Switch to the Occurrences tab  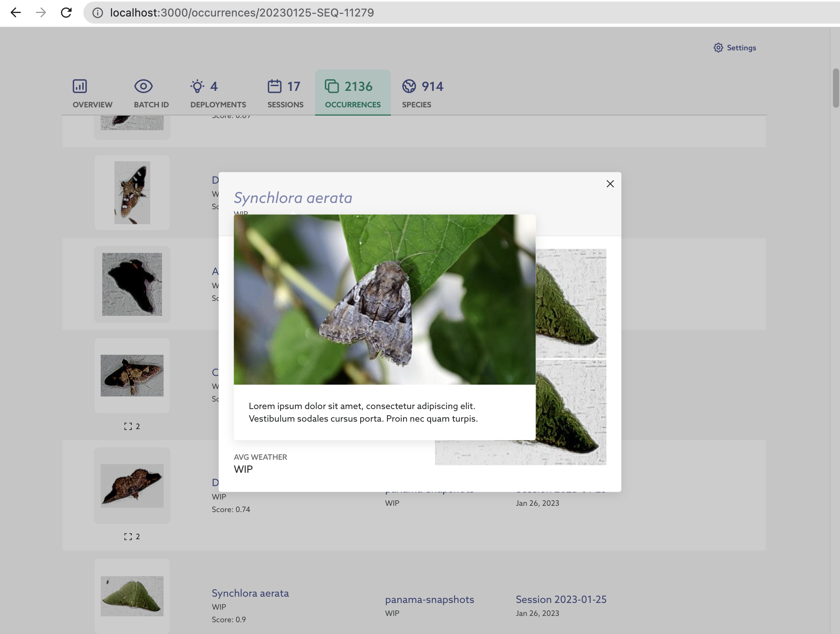pyautogui.click(x=352, y=93)
